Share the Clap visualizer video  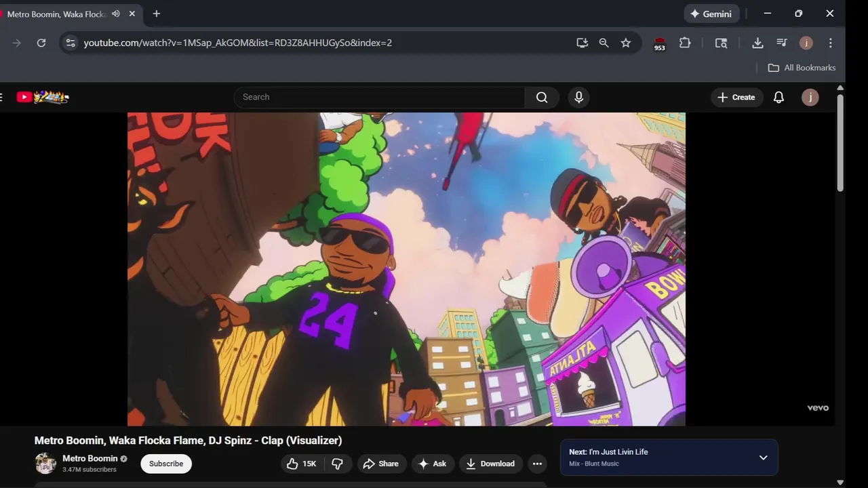[x=381, y=464]
